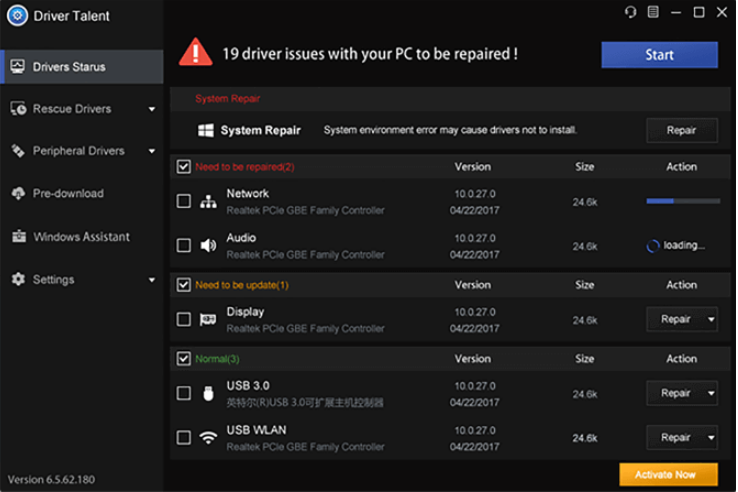Toggle the Normal(3) group checkbox
This screenshot has width=738, height=492.
tap(184, 359)
